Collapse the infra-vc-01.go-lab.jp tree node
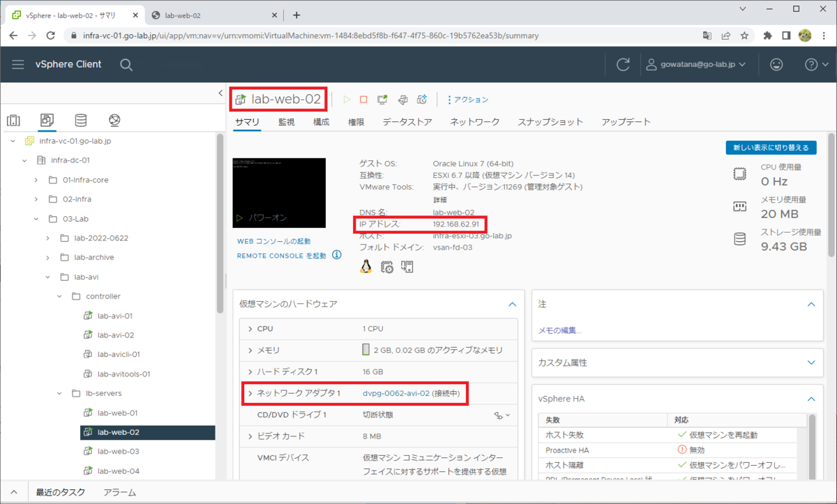The width and height of the screenshot is (837, 504). (x=13, y=141)
